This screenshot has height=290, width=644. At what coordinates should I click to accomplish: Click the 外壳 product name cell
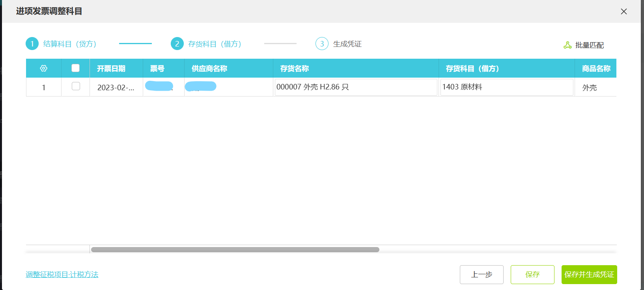point(595,87)
